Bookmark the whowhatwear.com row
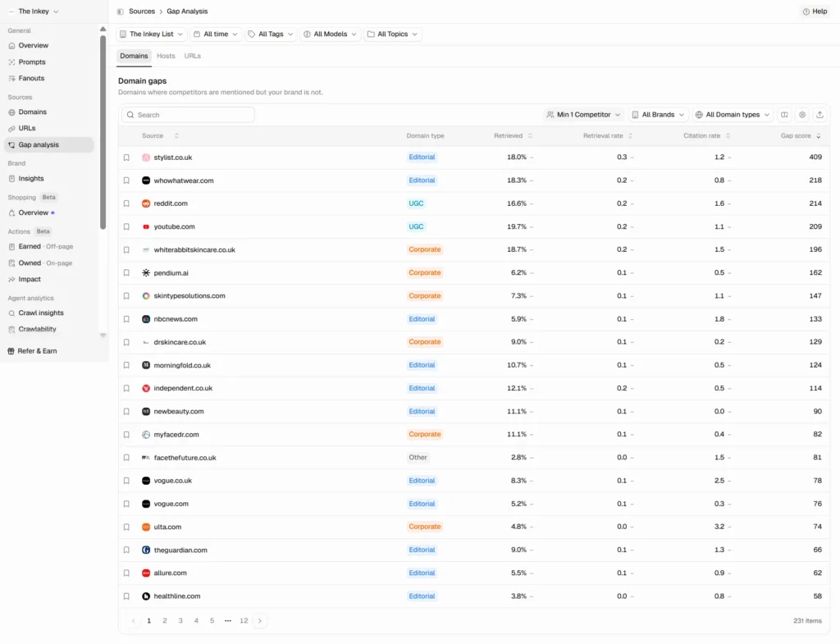Image resolution: width=840 pixels, height=644 pixels. [126, 180]
